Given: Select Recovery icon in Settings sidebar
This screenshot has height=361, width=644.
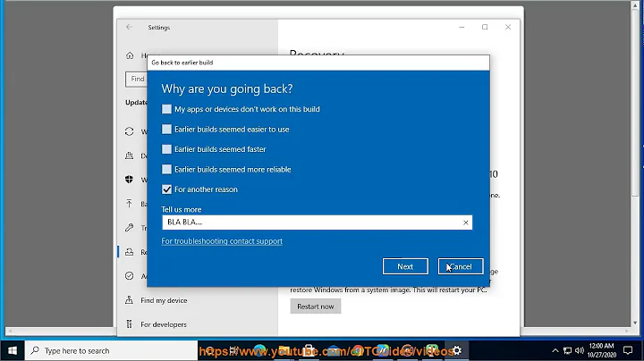Looking at the screenshot, I should [x=130, y=252].
